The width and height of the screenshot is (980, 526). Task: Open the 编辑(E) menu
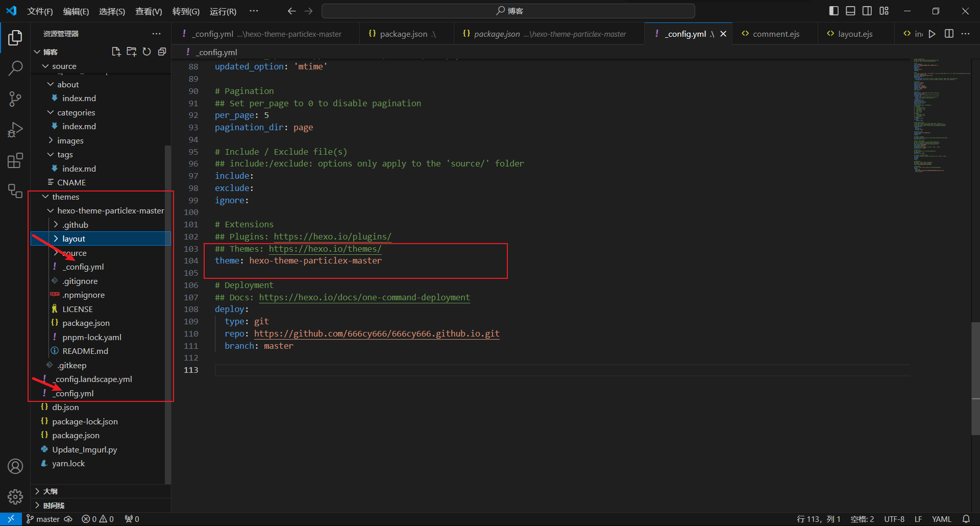point(76,11)
